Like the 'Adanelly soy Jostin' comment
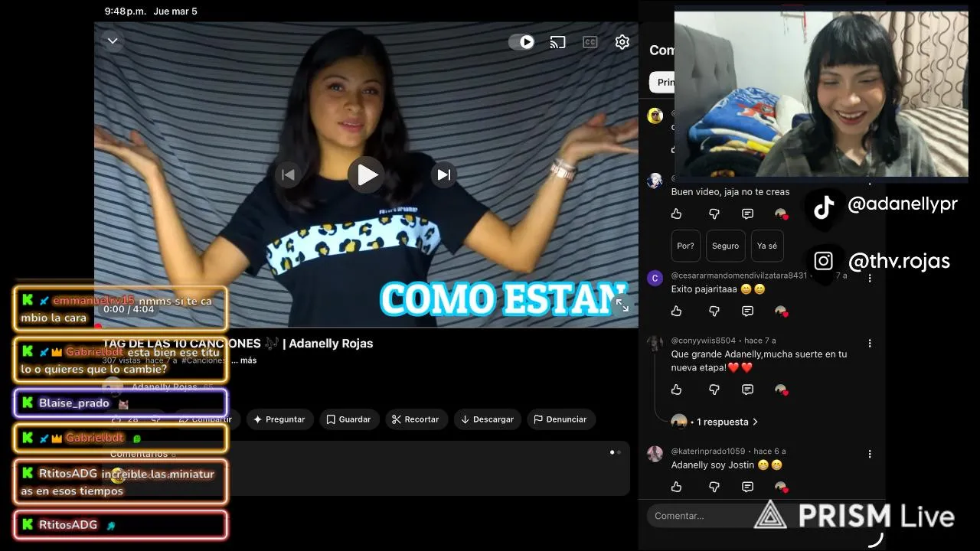Screen dimensions: 980x551 (676, 487)
